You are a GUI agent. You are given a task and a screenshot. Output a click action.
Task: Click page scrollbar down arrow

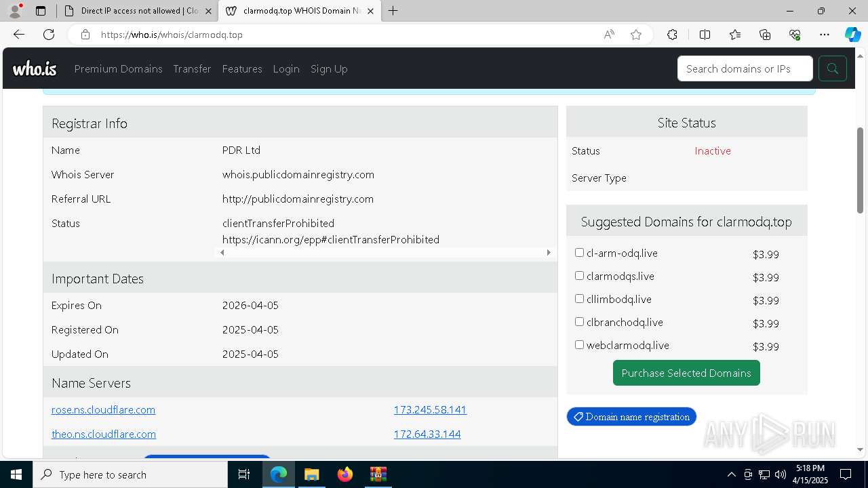pos(860,449)
